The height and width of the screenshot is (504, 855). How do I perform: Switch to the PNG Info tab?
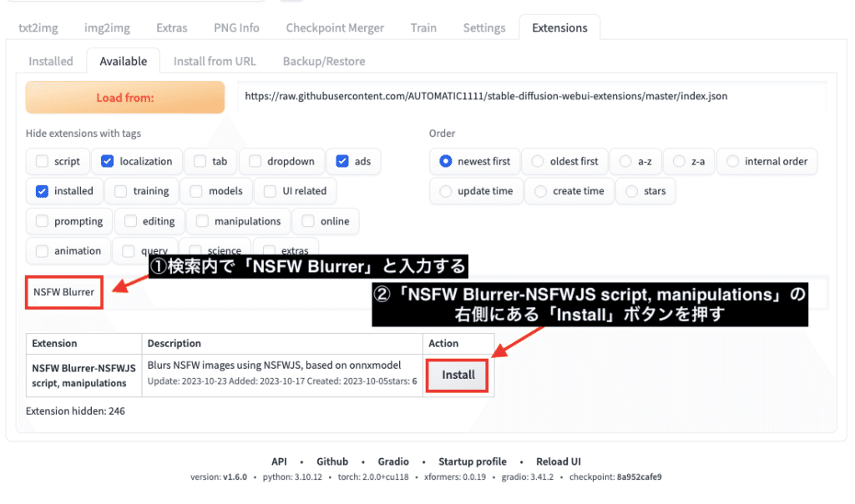[x=235, y=27]
